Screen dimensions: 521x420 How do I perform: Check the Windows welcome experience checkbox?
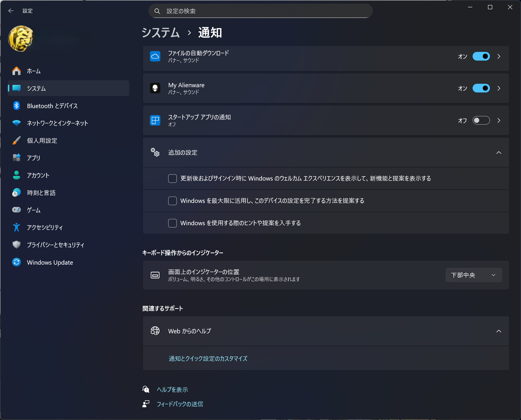tap(173, 178)
